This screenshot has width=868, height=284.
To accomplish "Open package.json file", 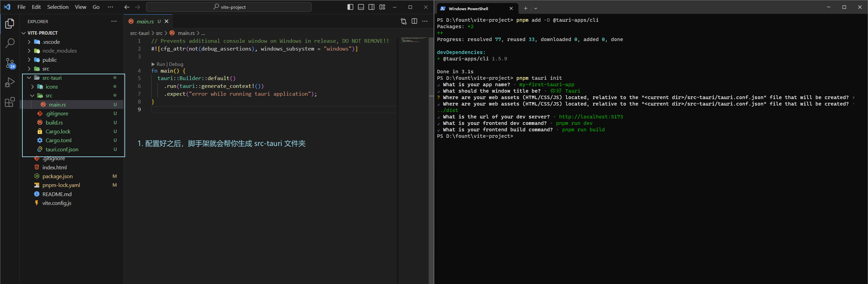I will click(x=72, y=176).
